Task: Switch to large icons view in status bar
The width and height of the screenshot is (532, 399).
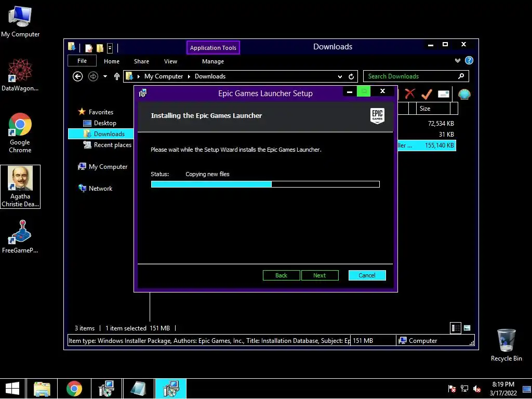Action: coord(467,328)
